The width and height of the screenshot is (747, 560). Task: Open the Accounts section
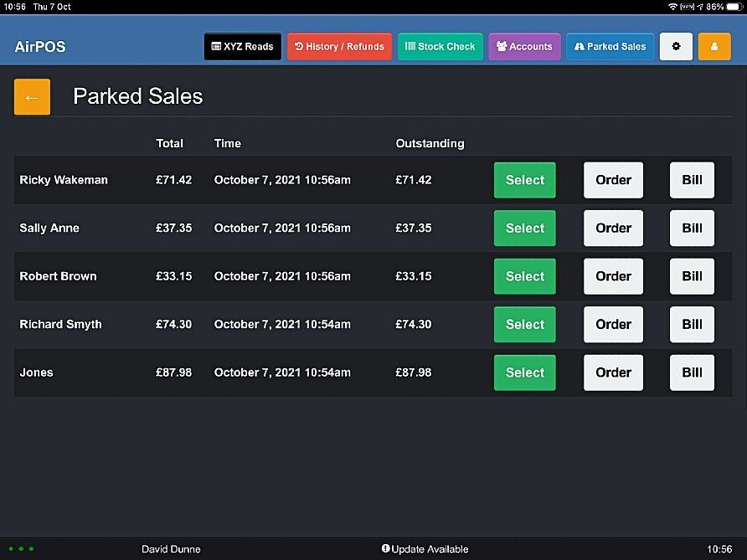pos(524,46)
